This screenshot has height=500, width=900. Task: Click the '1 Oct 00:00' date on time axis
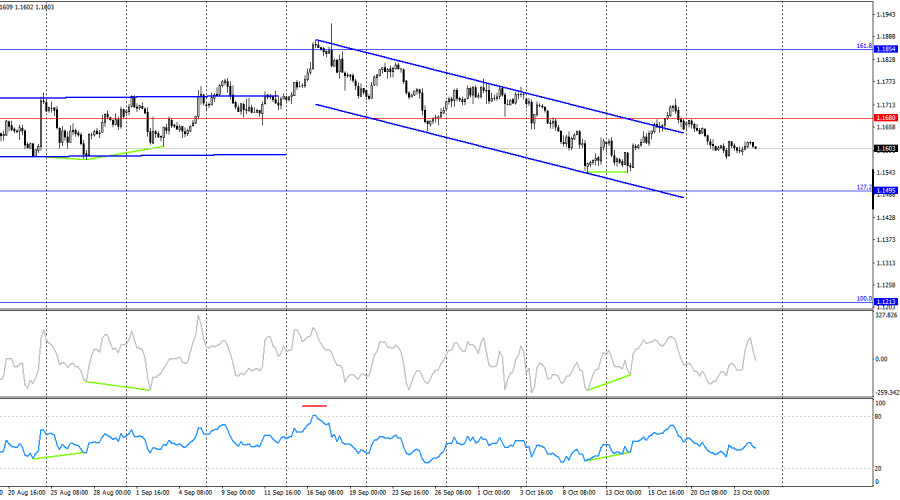click(x=497, y=493)
